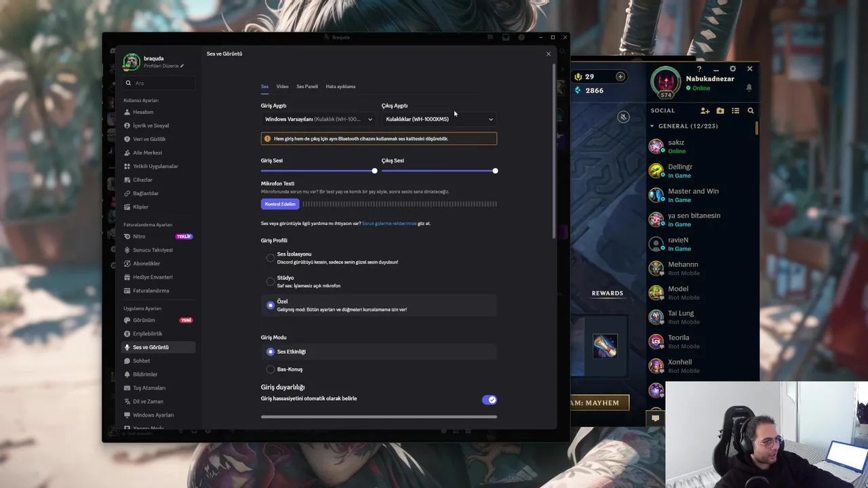
Task: Click Giriş Sesi input volume slider handle
Action: pyautogui.click(x=374, y=171)
